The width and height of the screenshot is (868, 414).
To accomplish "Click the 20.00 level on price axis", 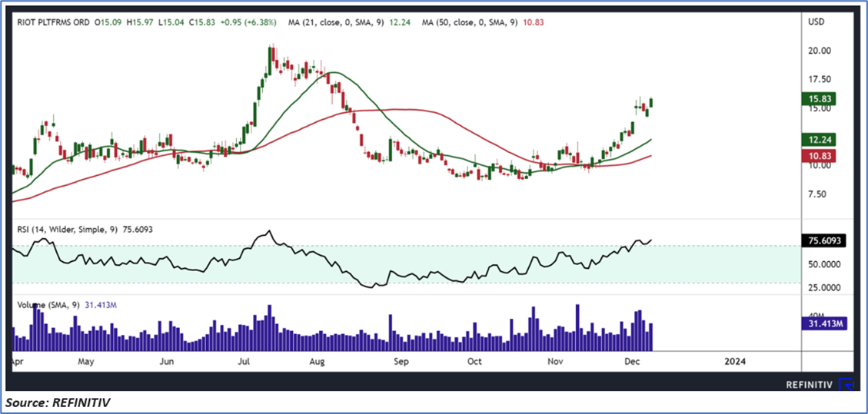I will (x=820, y=51).
